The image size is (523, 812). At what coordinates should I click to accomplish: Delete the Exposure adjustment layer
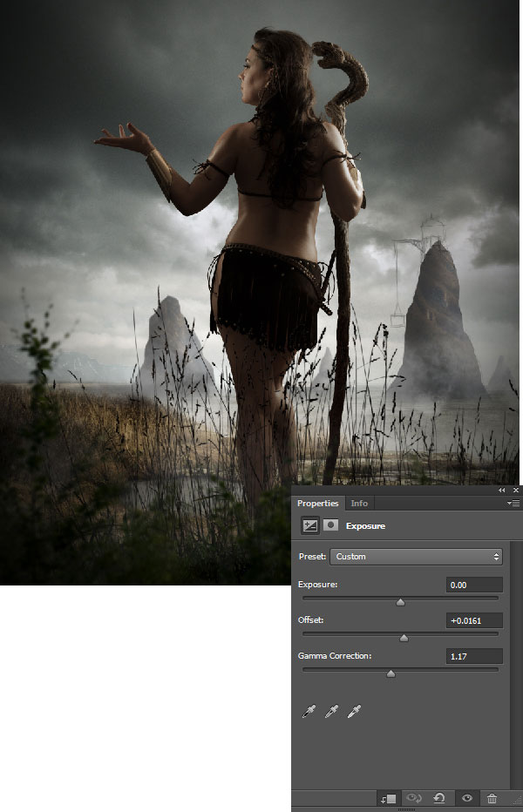(x=492, y=799)
